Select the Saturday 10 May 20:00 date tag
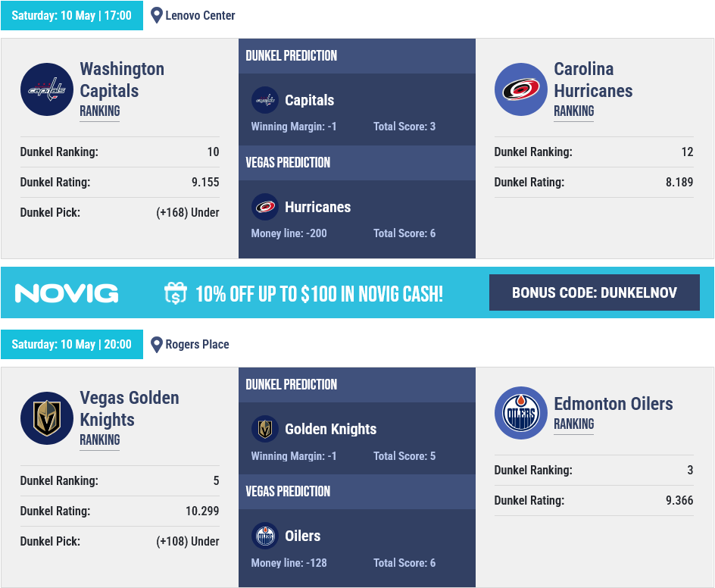The width and height of the screenshot is (715, 588). coord(72,345)
